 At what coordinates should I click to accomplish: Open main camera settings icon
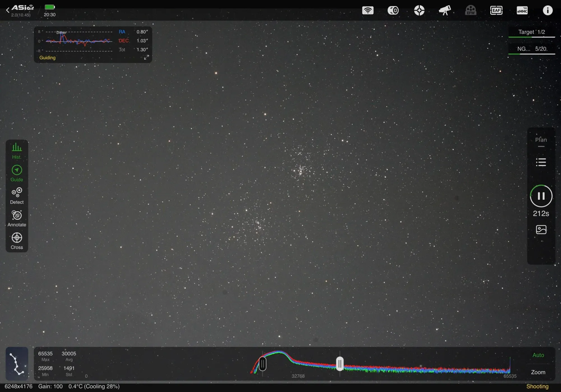[x=393, y=11]
